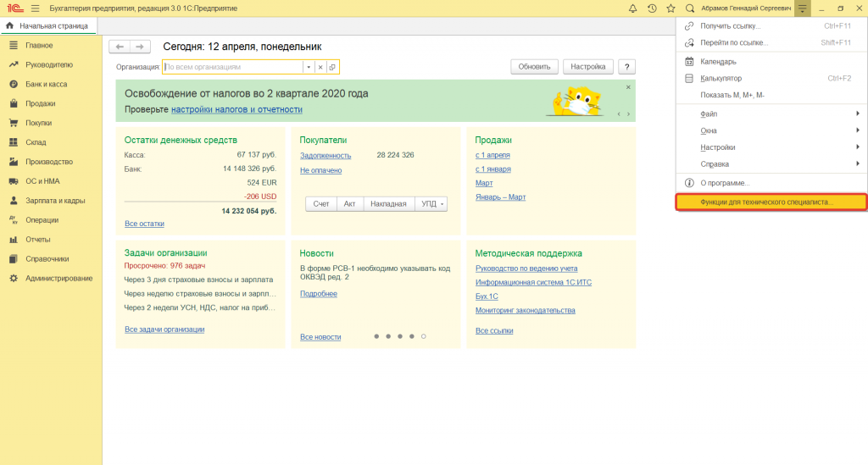Open the sections hamburger menu icon
868x465 pixels.
(35, 8)
